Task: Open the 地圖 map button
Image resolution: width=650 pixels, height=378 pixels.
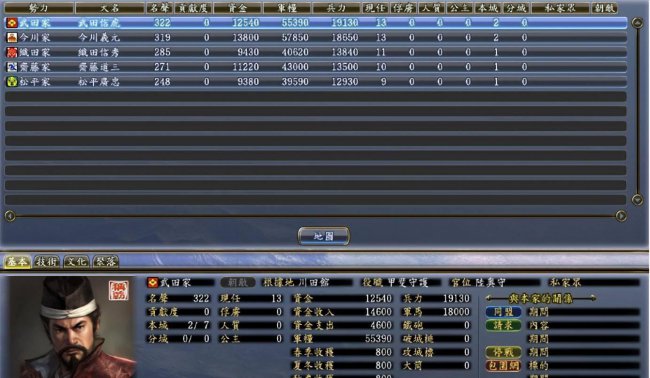Action: coord(323,236)
